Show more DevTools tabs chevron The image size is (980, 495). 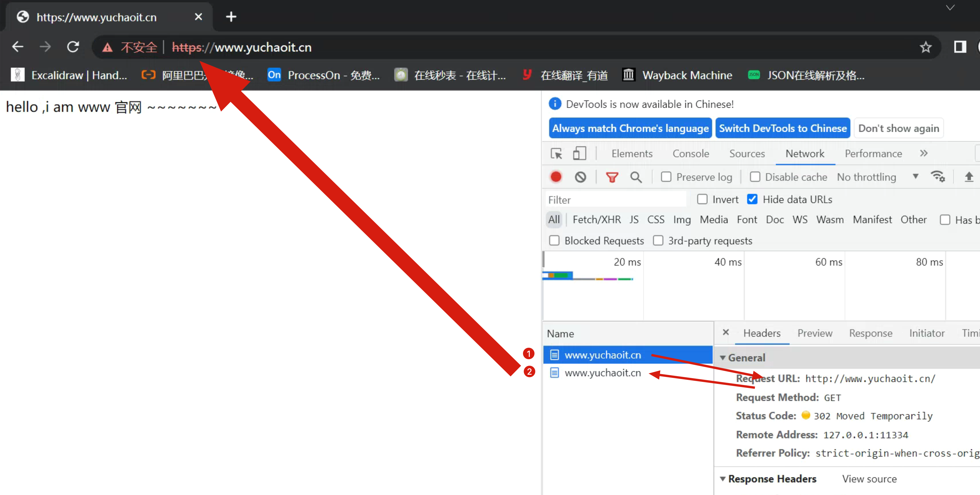tap(924, 153)
